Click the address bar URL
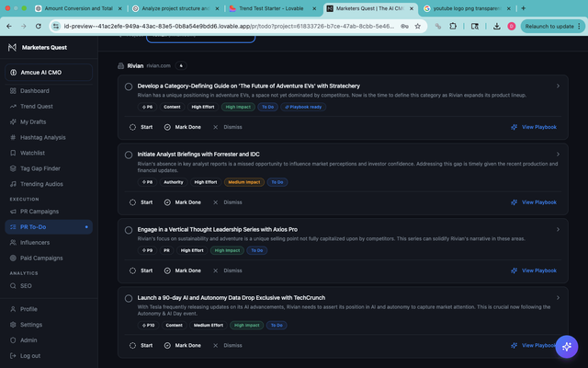588x368 pixels. click(x=229, y=27)
